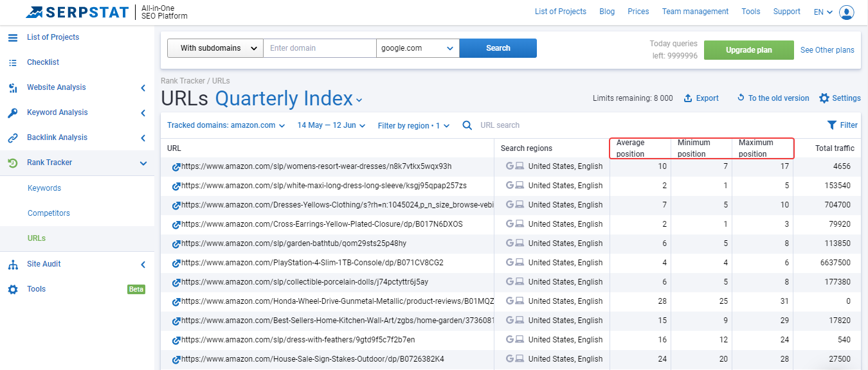Click the Settings gear icon
868x370 pixels.
tap(824, 98)
